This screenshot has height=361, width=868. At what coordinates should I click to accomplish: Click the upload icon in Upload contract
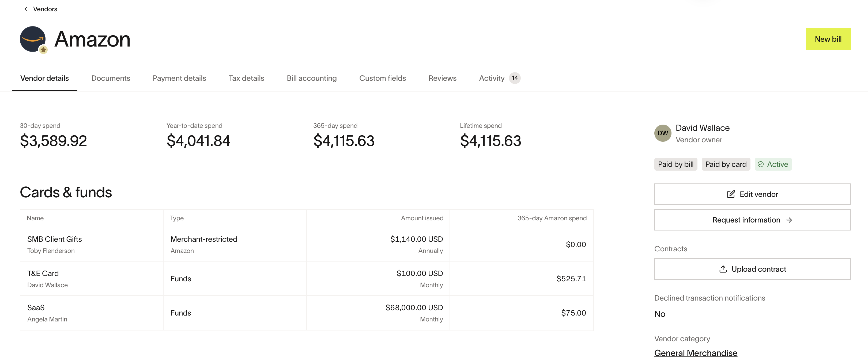tap(723, 269)
